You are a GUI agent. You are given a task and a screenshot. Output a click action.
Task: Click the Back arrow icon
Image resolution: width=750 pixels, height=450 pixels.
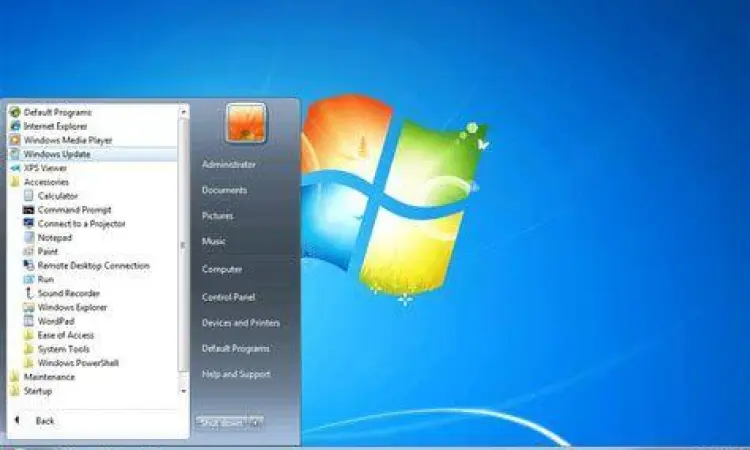17,420
